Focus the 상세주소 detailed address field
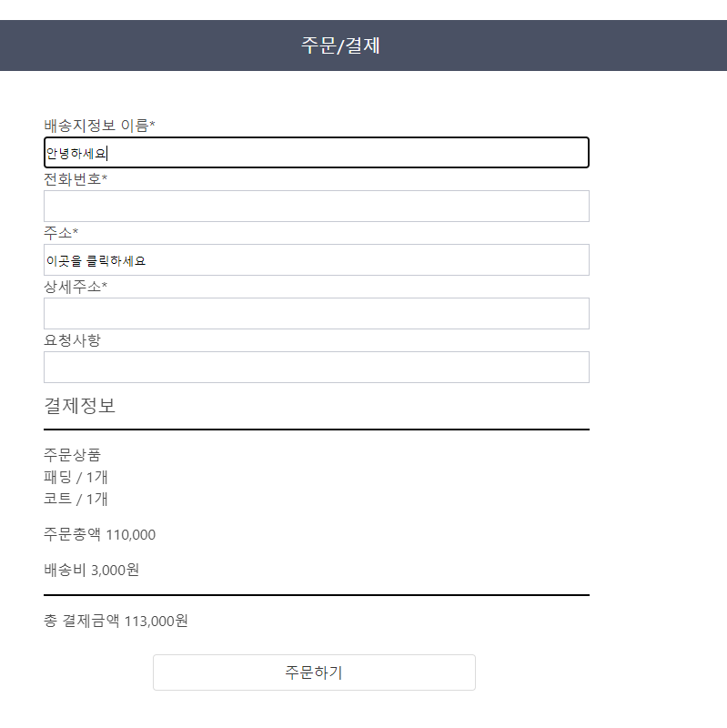Screen dimensions: 727x728 pyautogui.click(x=315, y=313)
